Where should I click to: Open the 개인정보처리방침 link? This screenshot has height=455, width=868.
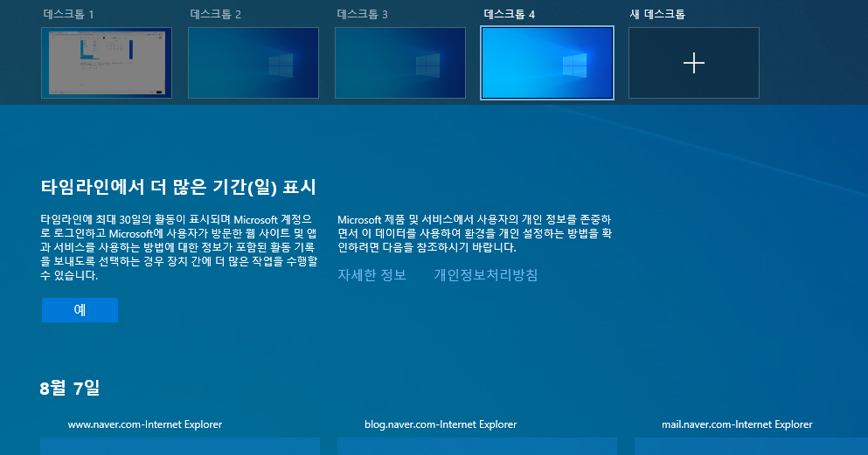coord(485,275)
